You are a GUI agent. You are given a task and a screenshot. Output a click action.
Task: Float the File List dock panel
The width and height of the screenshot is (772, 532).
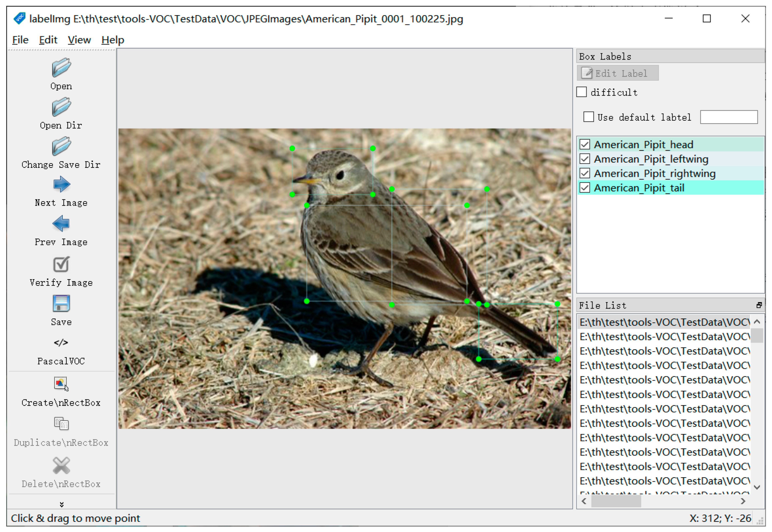click(759, 305)
